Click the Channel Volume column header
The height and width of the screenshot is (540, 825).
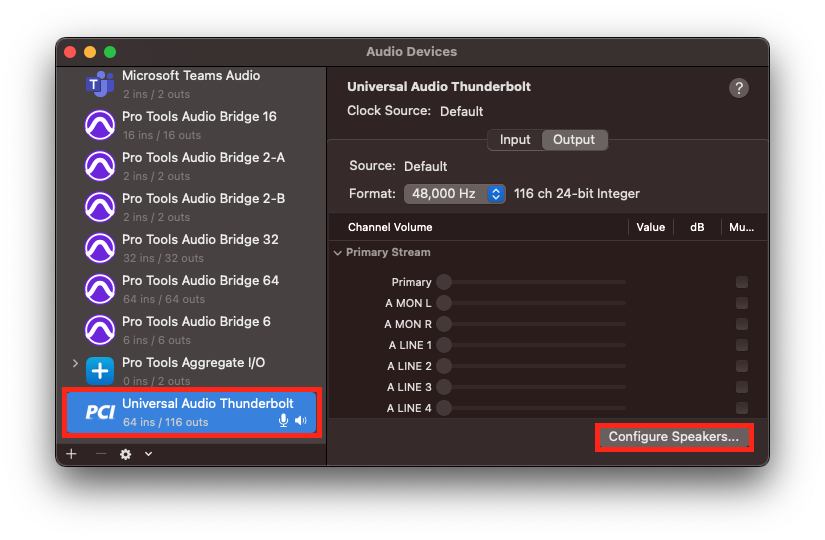(390, 227)
